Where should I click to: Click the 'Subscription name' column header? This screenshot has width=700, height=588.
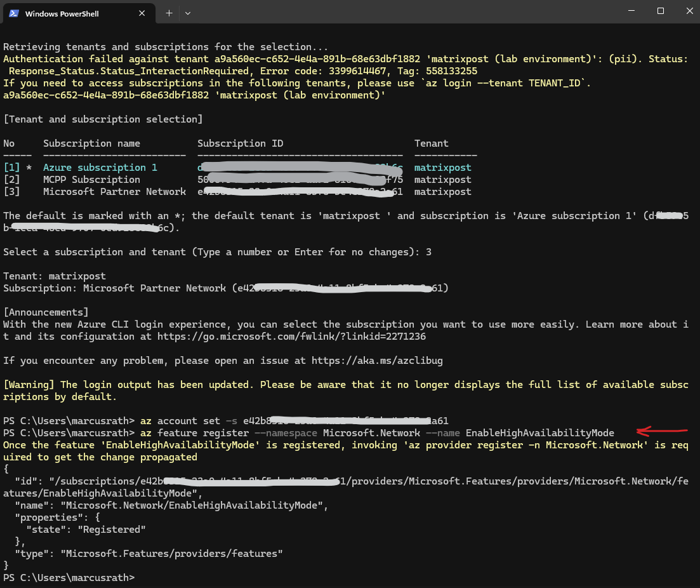coord(91,144)
